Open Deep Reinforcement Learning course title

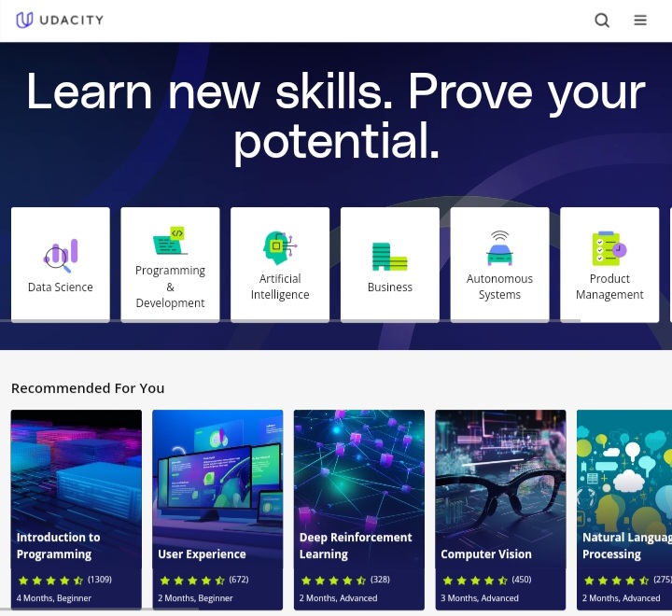click(356, 546)
